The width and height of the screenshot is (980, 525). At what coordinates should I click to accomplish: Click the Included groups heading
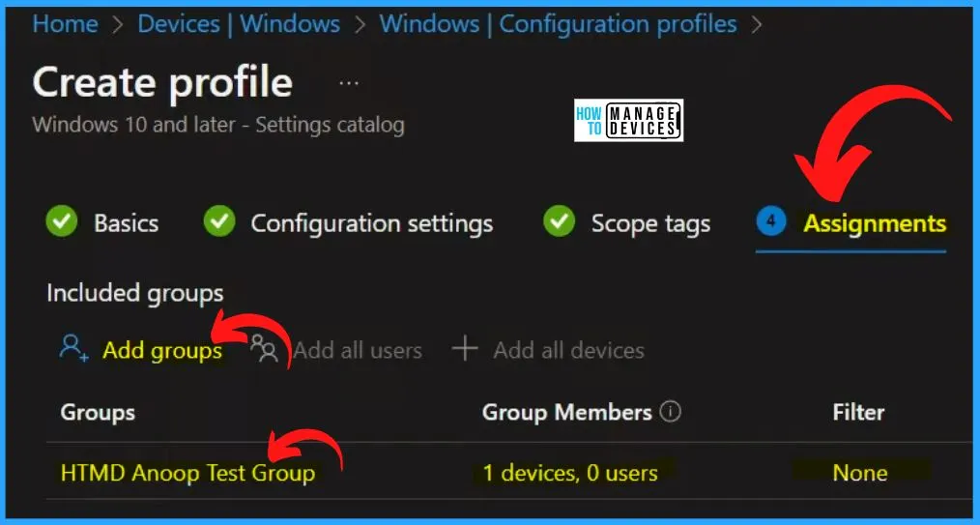[135, 293]
